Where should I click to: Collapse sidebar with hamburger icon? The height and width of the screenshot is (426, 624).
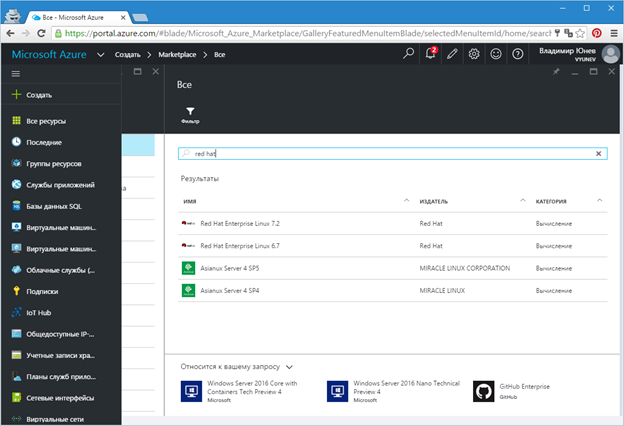(16, 74)
